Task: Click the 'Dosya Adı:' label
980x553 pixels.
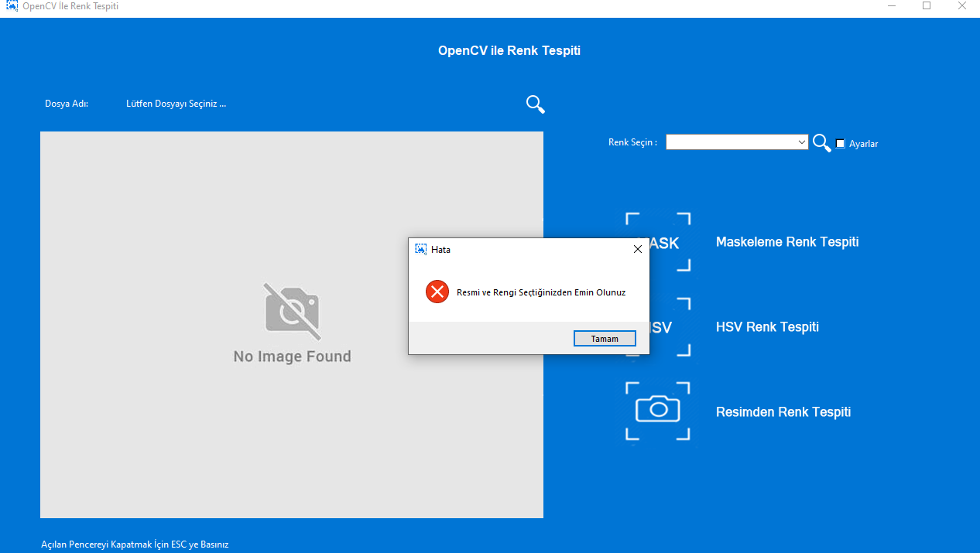Action: 67,104
